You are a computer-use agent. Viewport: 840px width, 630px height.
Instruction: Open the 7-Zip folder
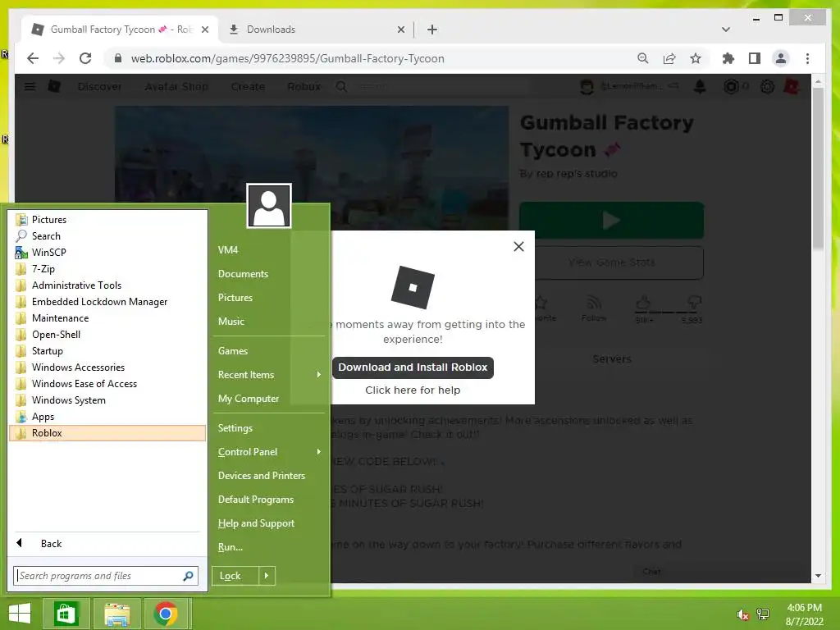[x=107, y=269]
